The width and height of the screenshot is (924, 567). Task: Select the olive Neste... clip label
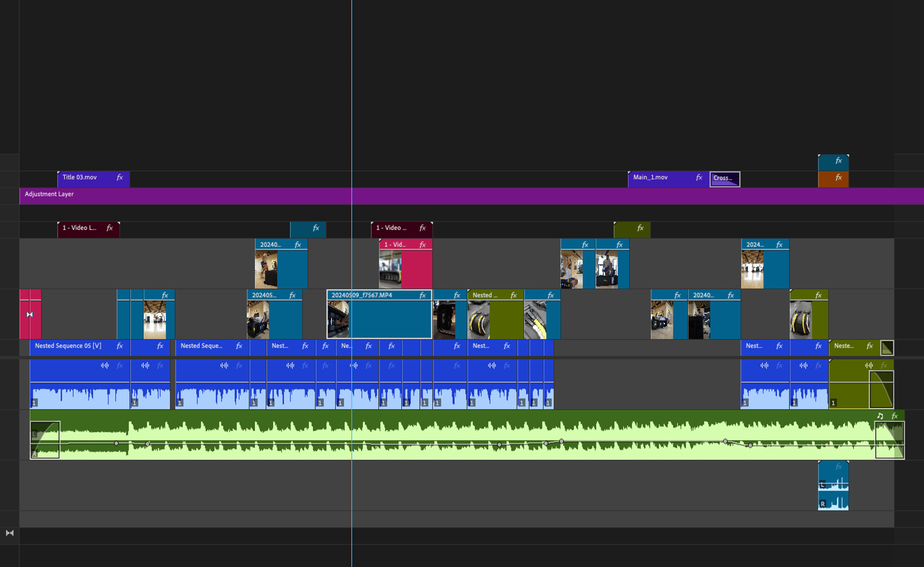point(844,346)
